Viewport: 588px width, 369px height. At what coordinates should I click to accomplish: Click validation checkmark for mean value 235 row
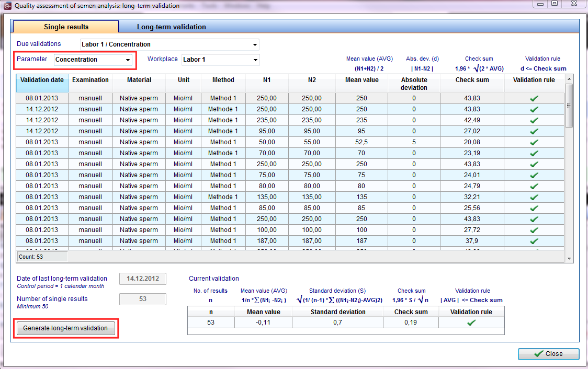[x=534, y=120]
